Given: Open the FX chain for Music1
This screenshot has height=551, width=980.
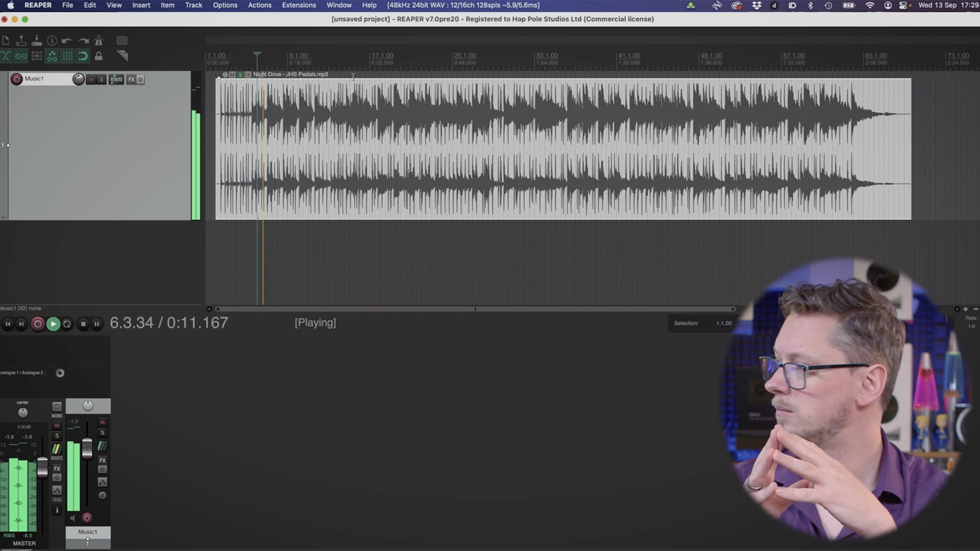Looking at the screenshot, I should (x=131, y=79).
